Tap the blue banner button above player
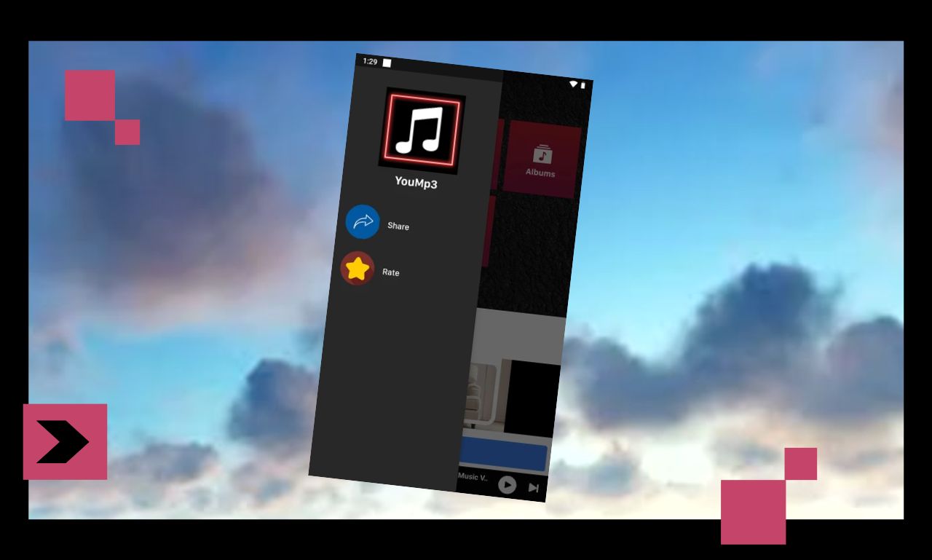932x560 pixels. (504, 454)
